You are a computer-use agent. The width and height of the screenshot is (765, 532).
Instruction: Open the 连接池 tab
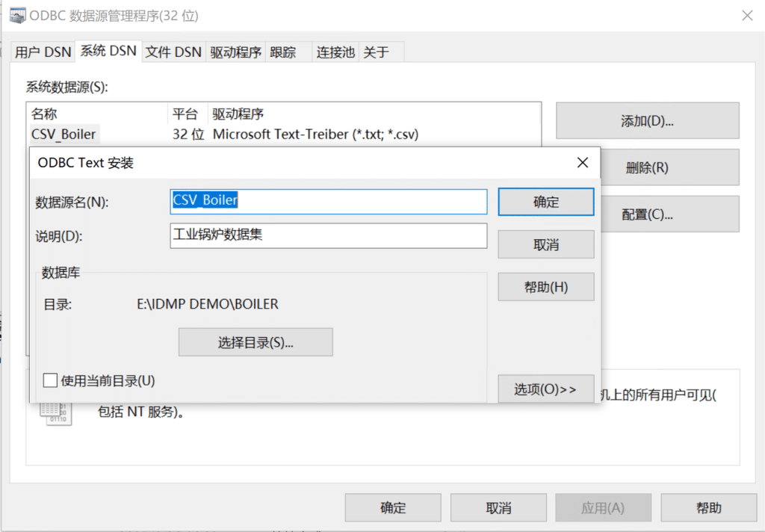335,51
